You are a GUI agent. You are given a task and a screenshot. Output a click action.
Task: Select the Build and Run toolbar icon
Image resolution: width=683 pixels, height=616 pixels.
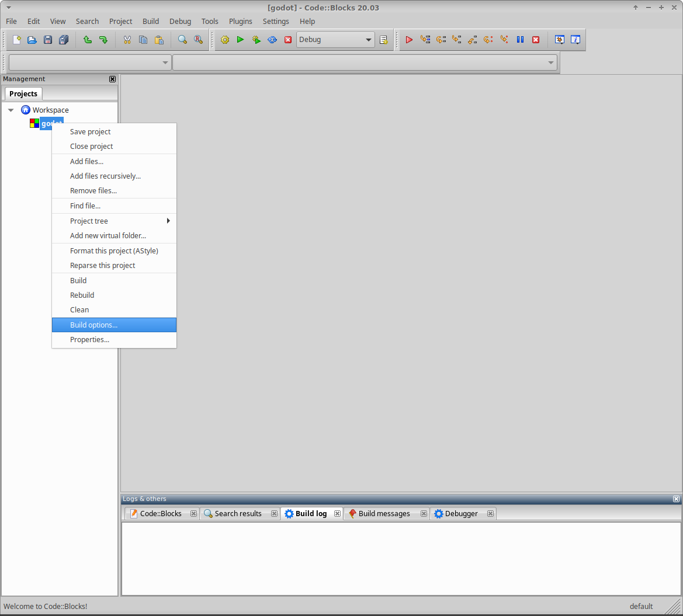point(256,40)
